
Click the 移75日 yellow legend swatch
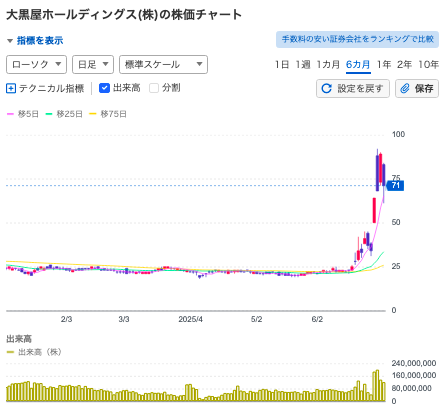pyautogui.click(x=93, y=114)
